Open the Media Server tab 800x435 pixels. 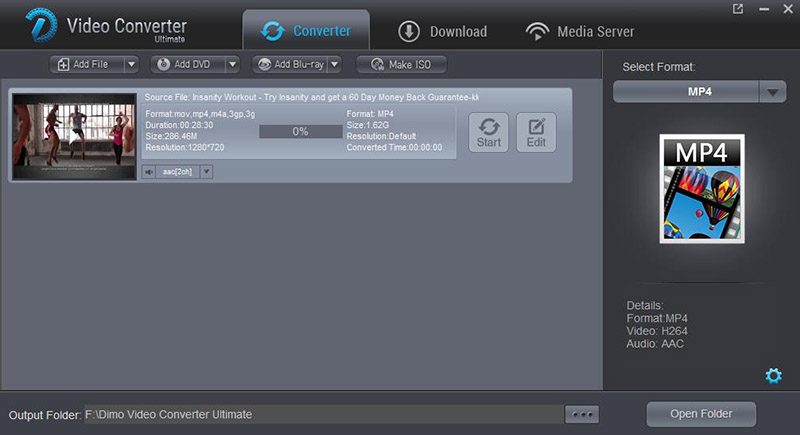[580, 31]
